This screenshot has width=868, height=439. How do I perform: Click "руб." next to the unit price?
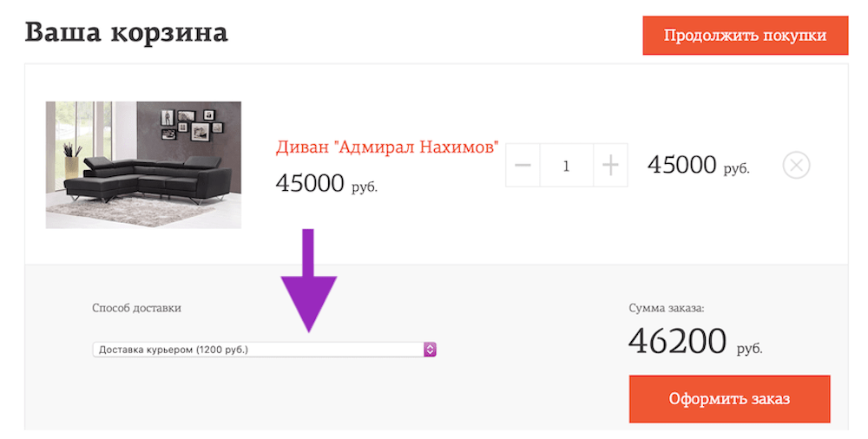[x=365, y=187]
